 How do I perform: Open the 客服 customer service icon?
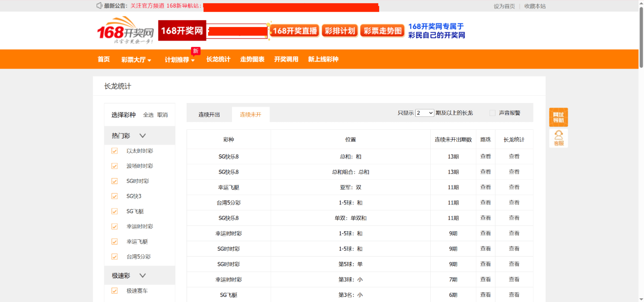point(558,138)
